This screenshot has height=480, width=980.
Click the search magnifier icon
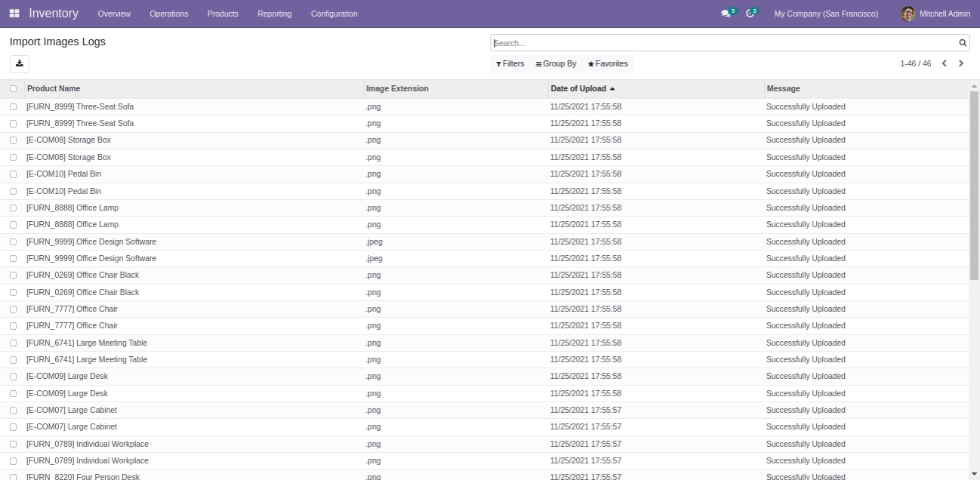tap(963, 43)
